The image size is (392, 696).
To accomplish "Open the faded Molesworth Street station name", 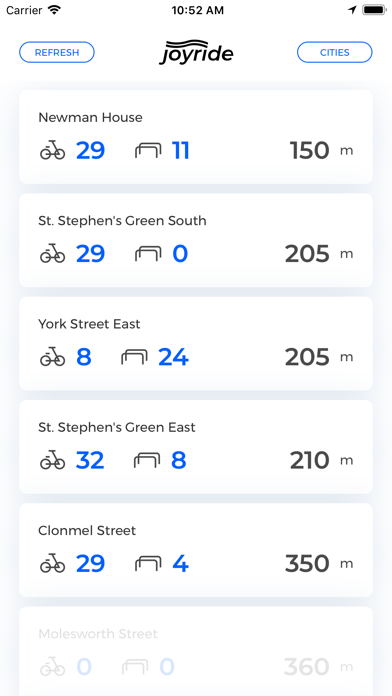I will tap(98, 633).
